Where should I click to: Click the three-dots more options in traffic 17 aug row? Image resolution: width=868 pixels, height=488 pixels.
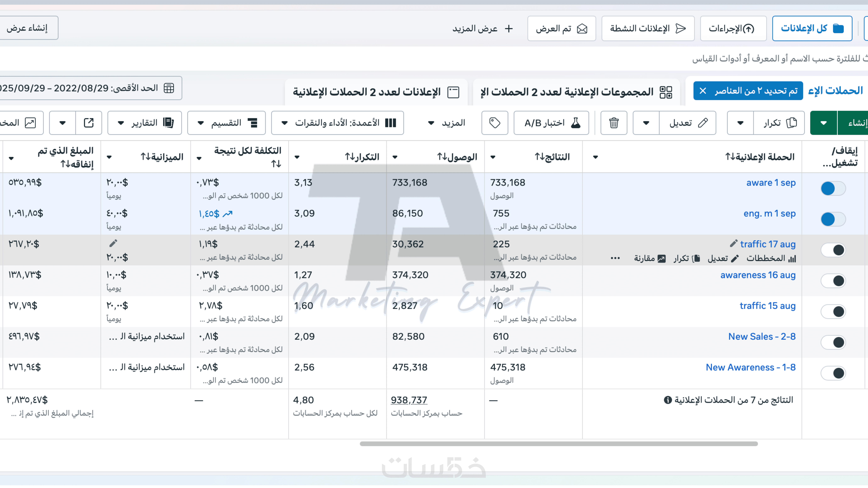615,258
